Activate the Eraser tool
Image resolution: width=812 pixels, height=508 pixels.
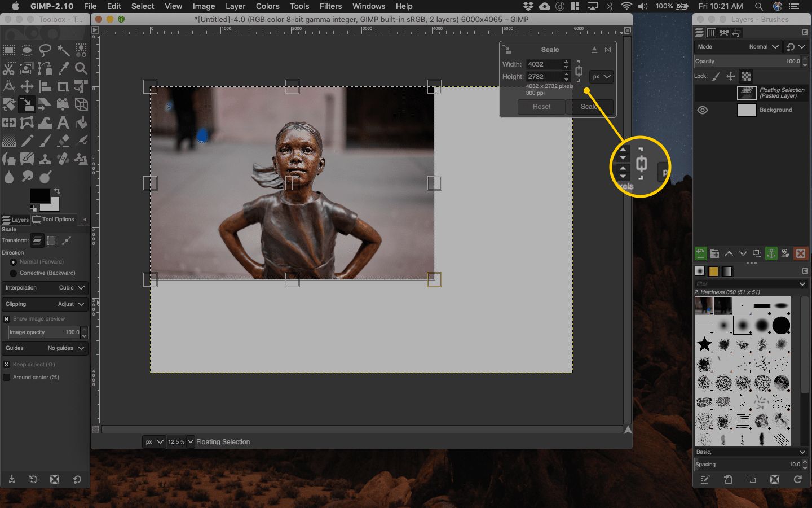coord(63,141)
